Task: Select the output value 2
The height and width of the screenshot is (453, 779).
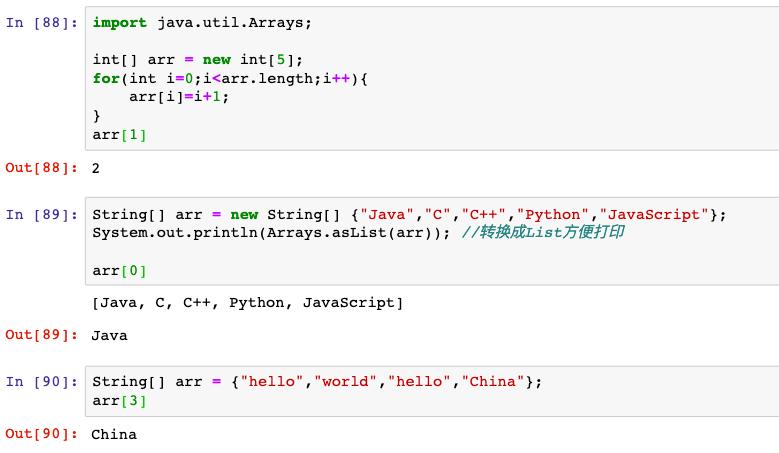Action: point(95,168)
